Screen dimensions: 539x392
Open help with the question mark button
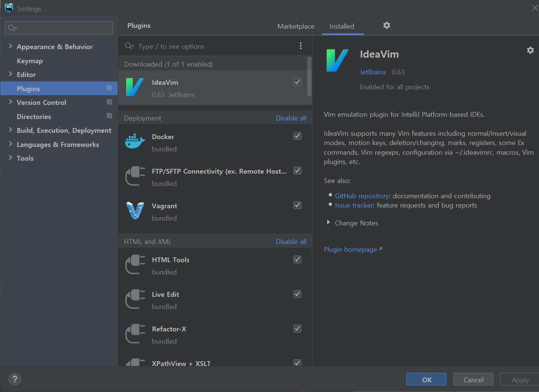pos(15,379)
